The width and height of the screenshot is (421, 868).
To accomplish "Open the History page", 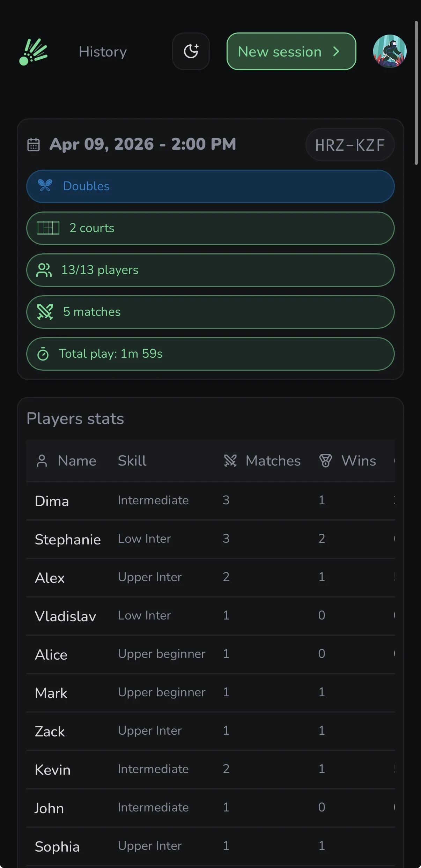I will (103, 51).
